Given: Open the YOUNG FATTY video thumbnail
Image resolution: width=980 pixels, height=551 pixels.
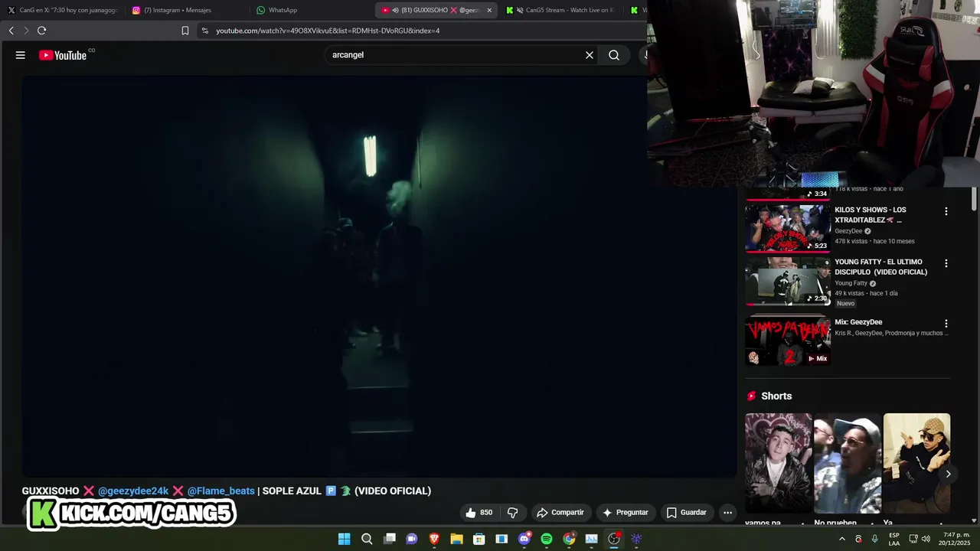Looking at the screenshot, I should 788,281.
